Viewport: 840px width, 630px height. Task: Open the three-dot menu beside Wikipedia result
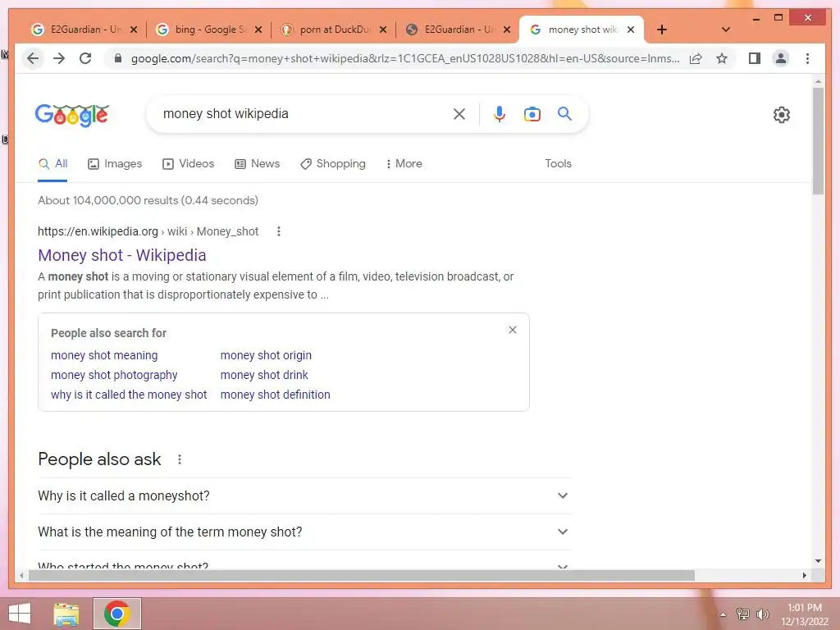pos(279,231)
